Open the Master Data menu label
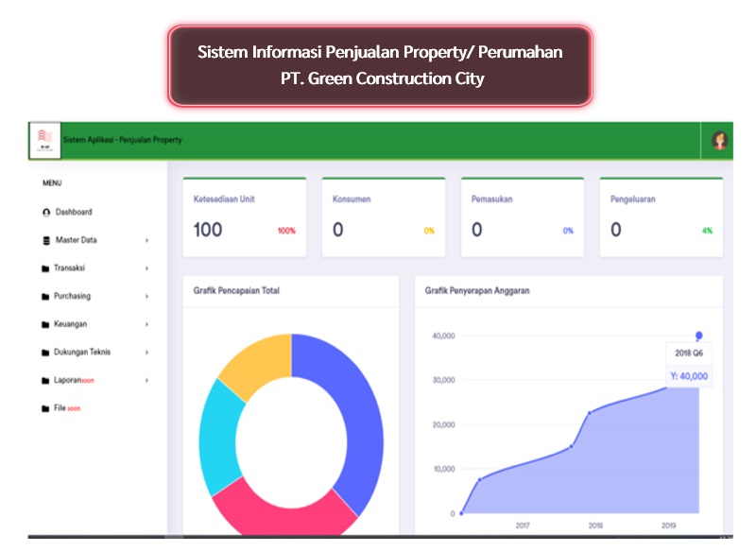756x552 pixels. [77, 240]
